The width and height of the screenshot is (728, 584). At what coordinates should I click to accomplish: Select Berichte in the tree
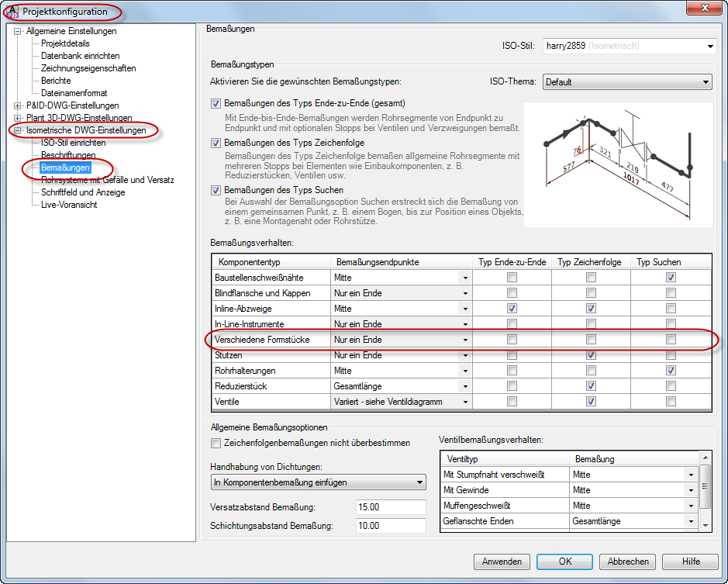56,81
